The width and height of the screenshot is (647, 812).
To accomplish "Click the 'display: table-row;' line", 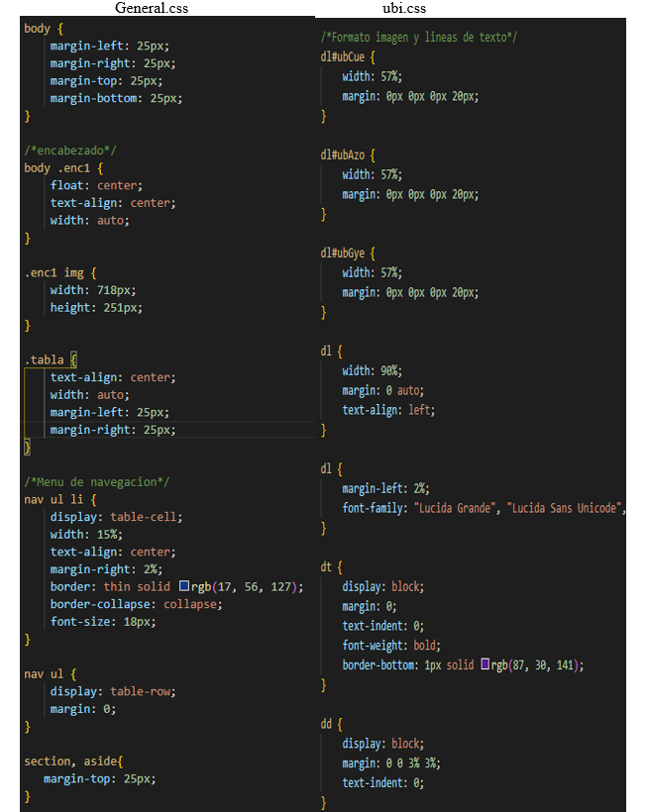I will pyautogui.click(x=113, y=691).
